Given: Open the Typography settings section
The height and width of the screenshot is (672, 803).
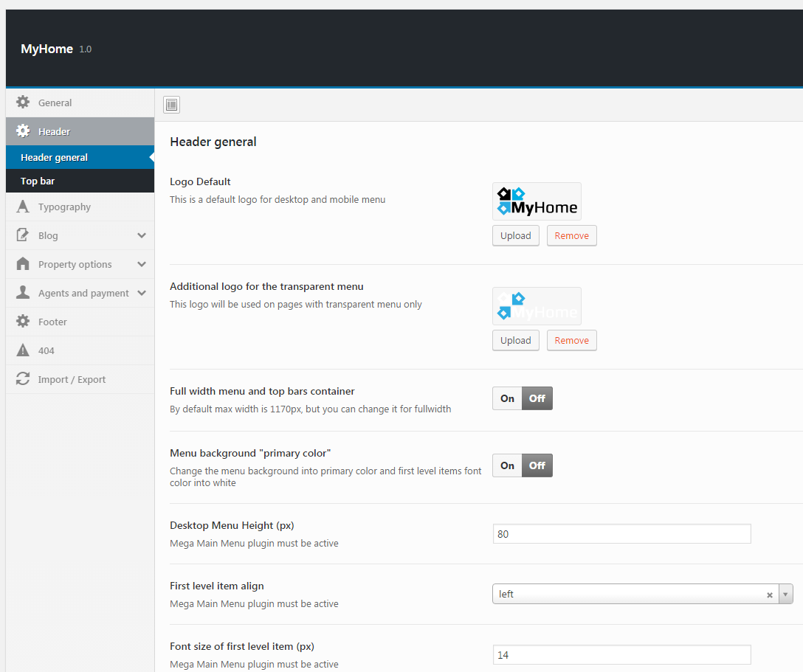Looking at the screenshot, I should click(80, 207).
